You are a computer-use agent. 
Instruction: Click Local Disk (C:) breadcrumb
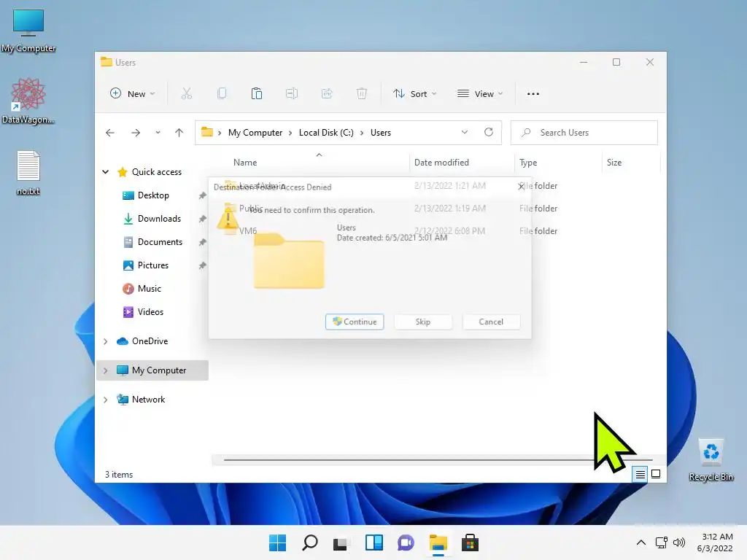point(326,133)
